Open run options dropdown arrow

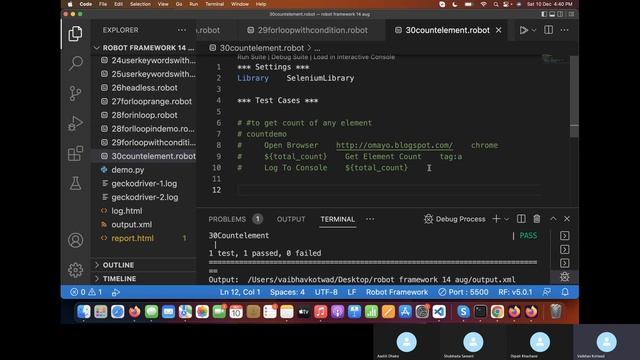click(533, 30)
